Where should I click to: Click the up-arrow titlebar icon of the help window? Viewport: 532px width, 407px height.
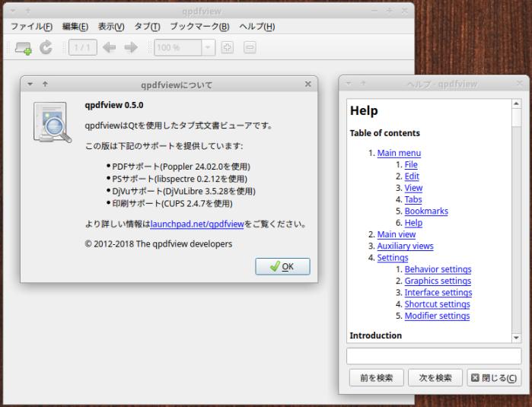click(x=363, y=84)
